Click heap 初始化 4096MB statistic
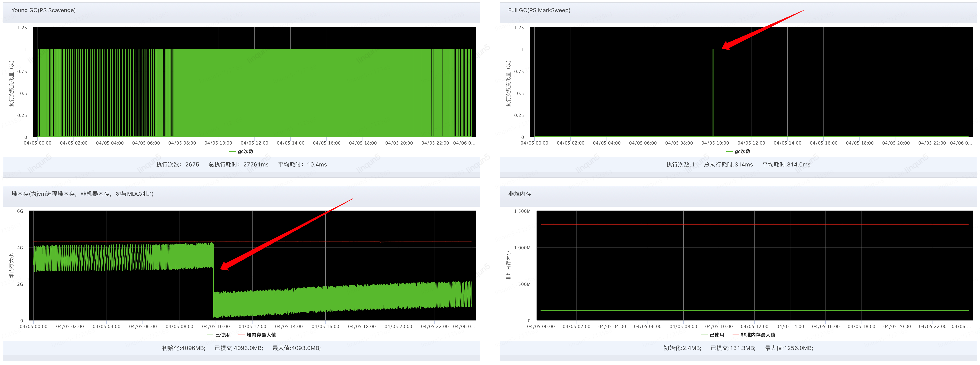The height and width of the screenshot is (365, 980). tap(184, 348)
